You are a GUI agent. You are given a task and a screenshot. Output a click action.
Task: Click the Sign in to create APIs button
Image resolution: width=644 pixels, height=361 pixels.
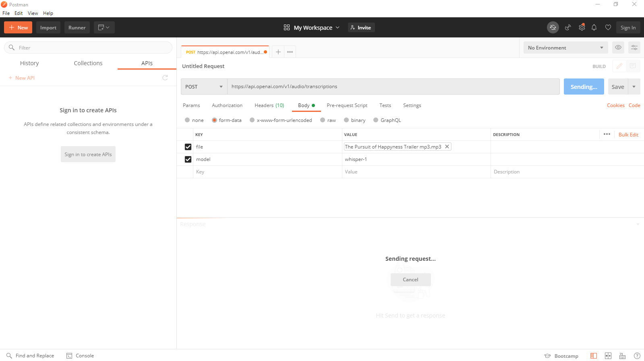click(x=88, y=154)
